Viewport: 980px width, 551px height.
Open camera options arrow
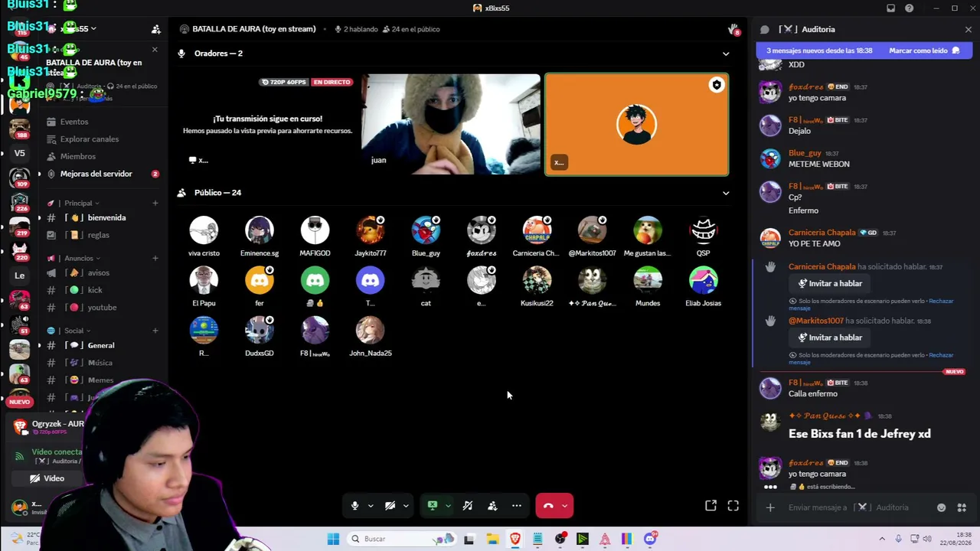point(406,506)
